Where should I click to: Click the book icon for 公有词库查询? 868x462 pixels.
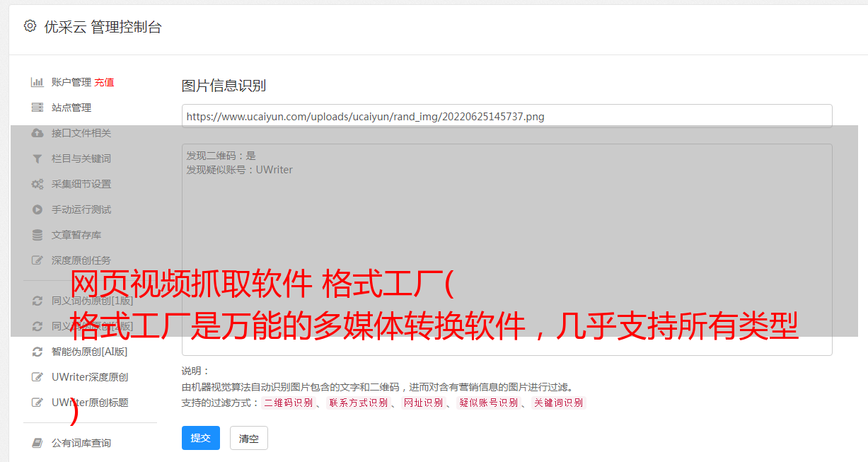(x=37, y=443)
